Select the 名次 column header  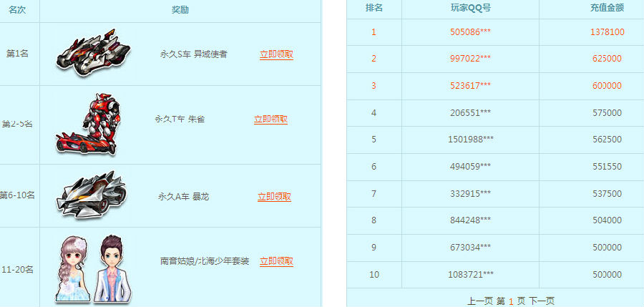[17, 10]
